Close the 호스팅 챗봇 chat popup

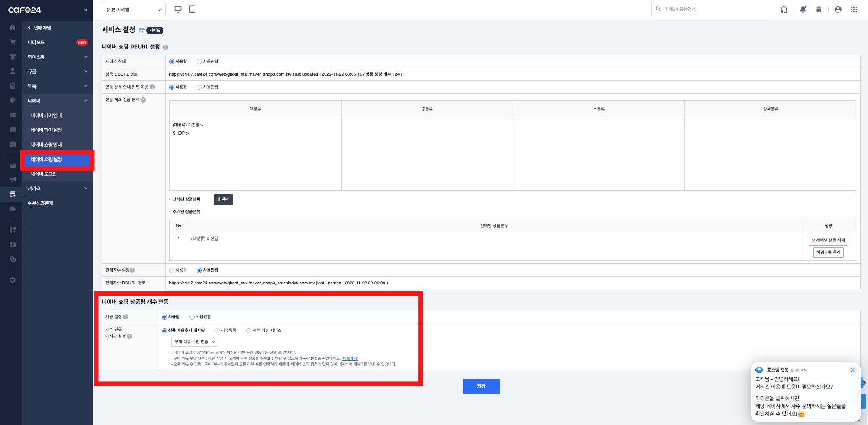coord(852,370)
